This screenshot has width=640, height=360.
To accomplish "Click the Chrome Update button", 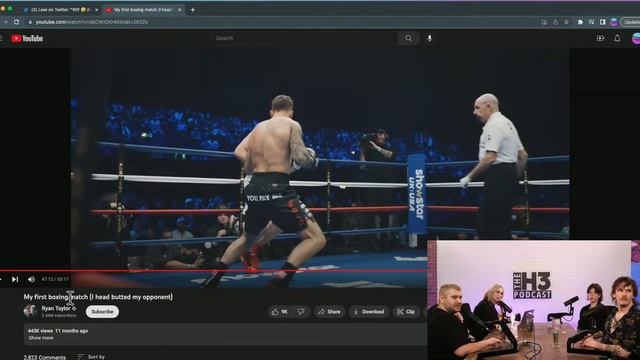I will (631, 22).
